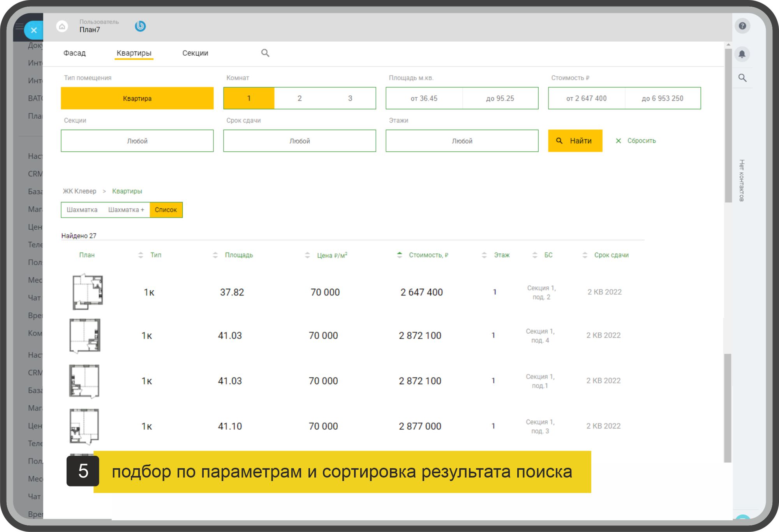The image size is (779, 532).
Task: Click Сбросить to reset filters
Action: (x=636, y=141)
